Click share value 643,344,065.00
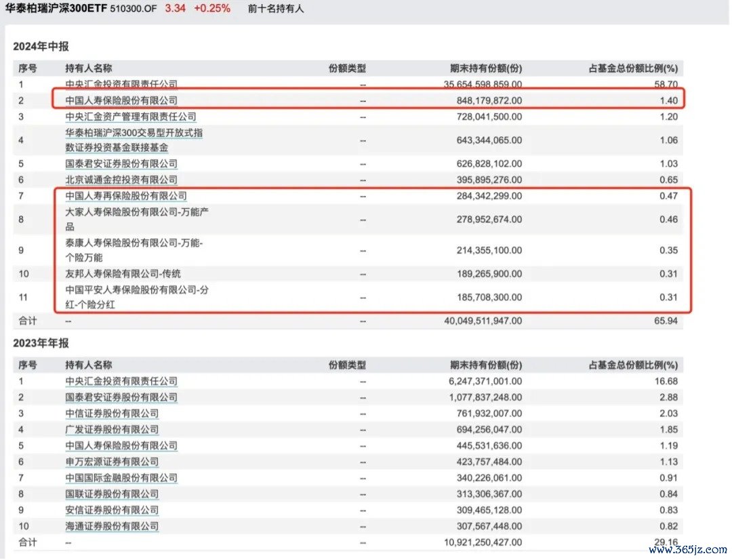 pyautogui.click(x=489, y=140)
